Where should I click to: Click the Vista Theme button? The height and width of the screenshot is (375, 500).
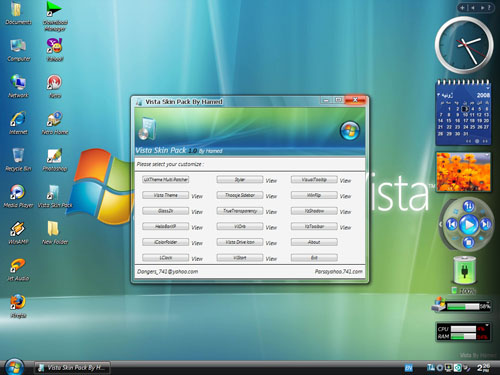166,195
